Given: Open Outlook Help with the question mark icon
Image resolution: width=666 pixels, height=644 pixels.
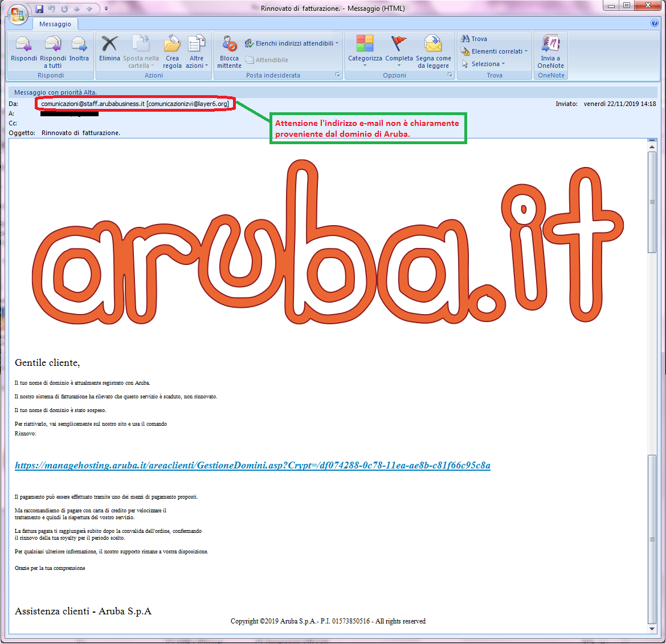Looking at the screenshot, I should tap(655, 23).
